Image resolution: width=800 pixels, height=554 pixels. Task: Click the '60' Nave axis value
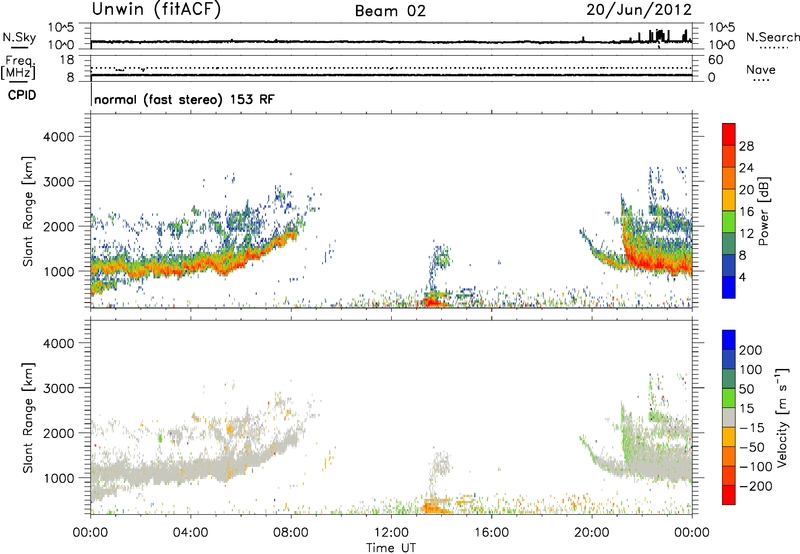[716, 60]
